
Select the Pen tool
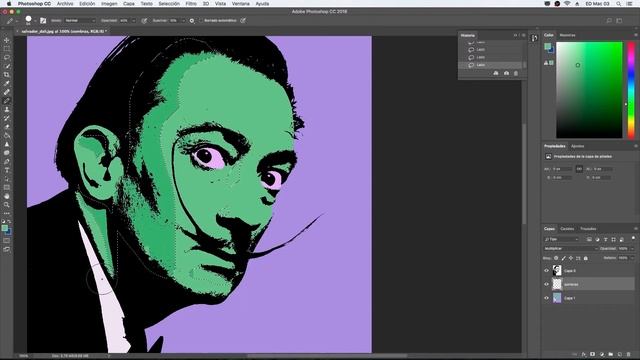7,161
